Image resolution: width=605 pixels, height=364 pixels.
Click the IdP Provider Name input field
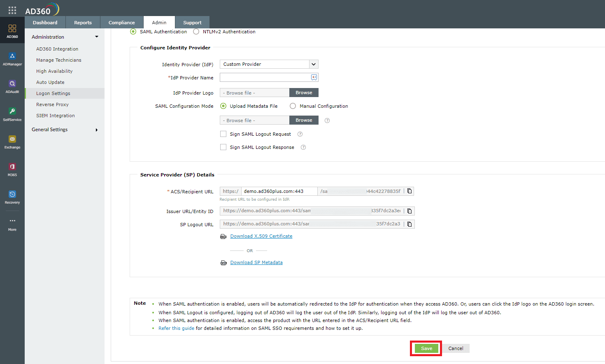click(x=265, y=77)
